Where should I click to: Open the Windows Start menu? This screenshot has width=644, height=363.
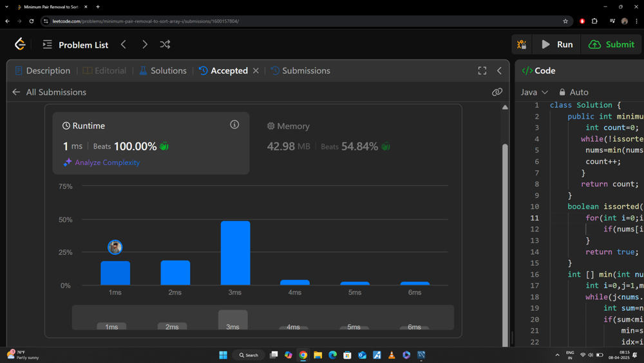(223, 355)
